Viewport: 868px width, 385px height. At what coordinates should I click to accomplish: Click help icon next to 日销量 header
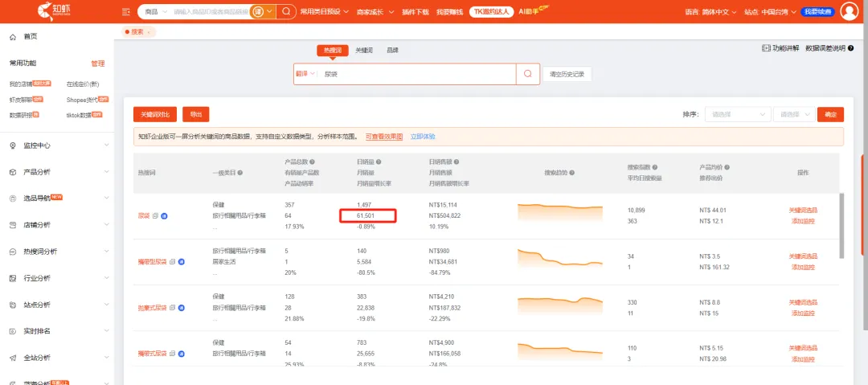(379, 162)
